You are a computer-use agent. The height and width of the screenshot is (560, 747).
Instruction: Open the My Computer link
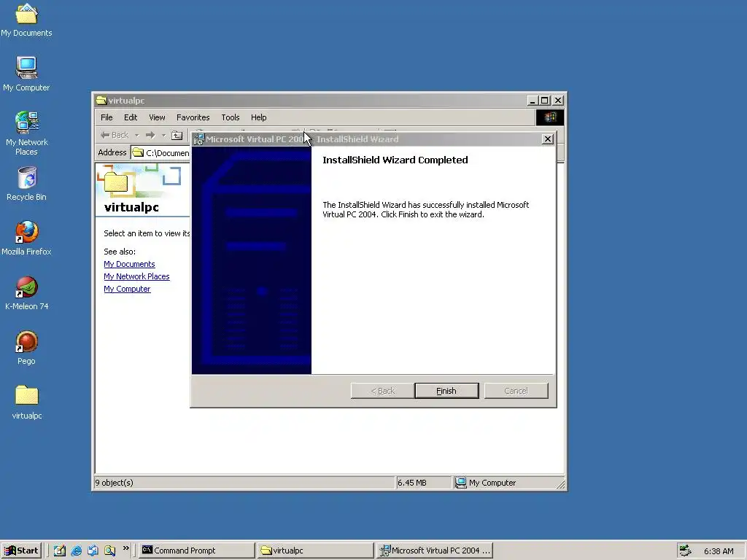point(127,289)
